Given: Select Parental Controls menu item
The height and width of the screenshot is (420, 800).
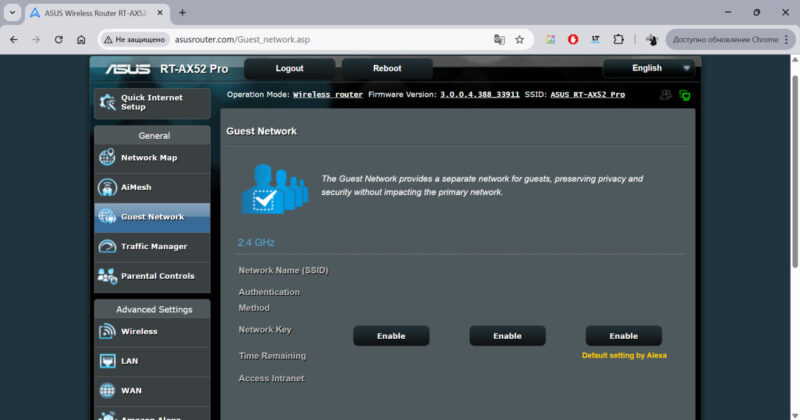Looking at the screenshot, I should [x=152, y=276].
